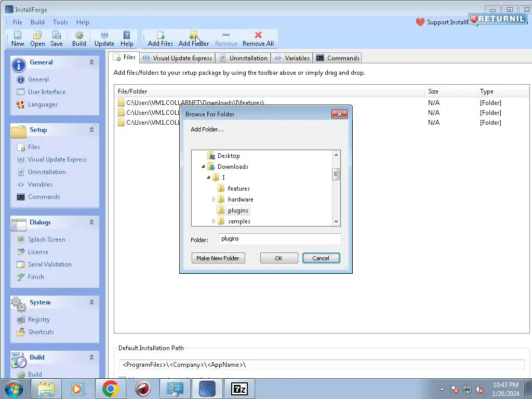Open Finish dialog settings
The width and height of the screenshot is (532, 399).
coord(36,277)
